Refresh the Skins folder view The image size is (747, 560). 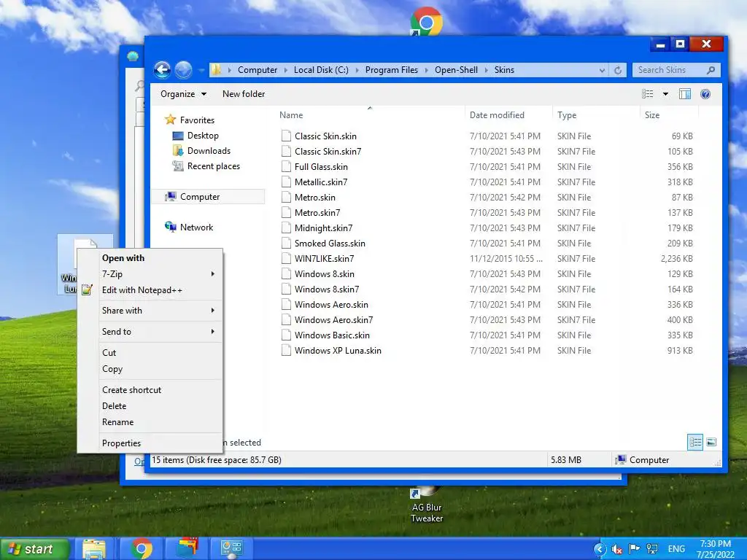tap(618, 70)
